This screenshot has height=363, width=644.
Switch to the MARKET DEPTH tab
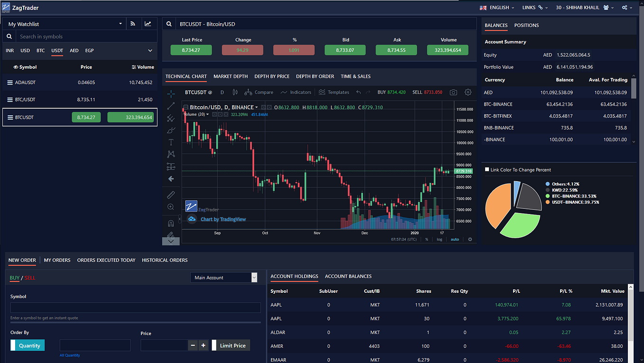(x=230, y=76)
